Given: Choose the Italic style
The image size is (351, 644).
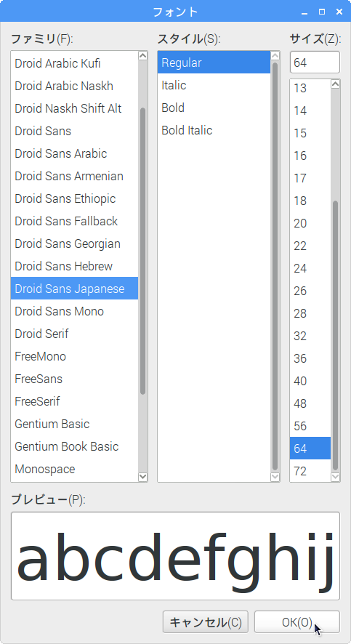Looking at the screenshot, I should point(214,86).
